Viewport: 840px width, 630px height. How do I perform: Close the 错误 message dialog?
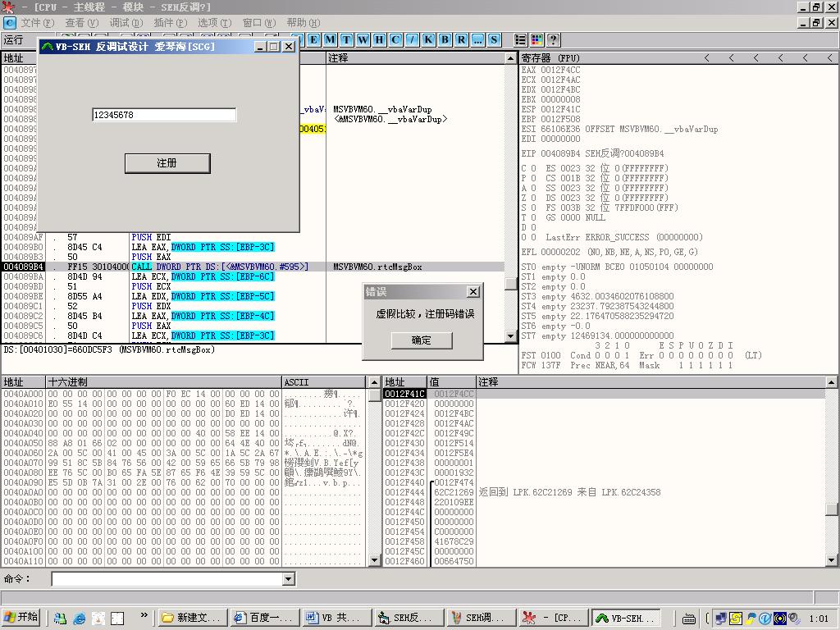pos(473,291)
